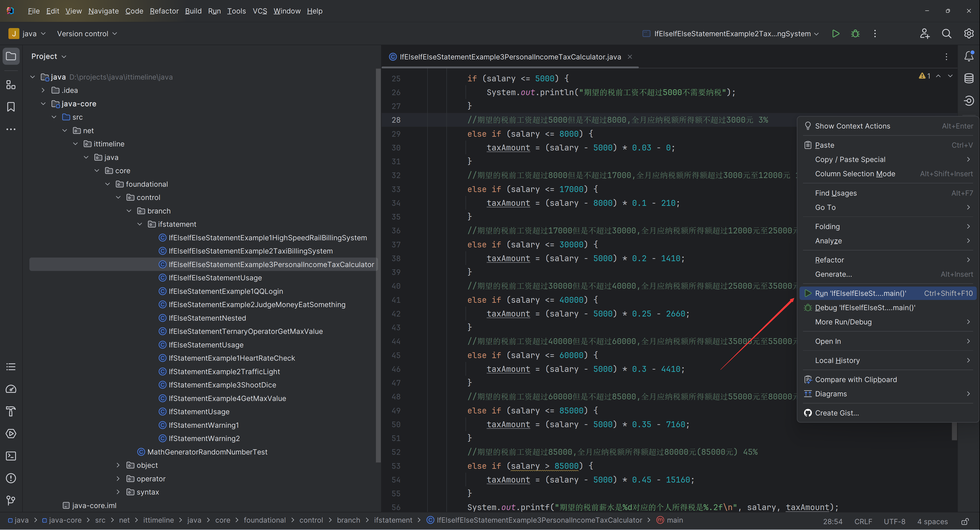The image size is (980, 530).
Task: Expand the operator package
Action: (x=118, y=479)
